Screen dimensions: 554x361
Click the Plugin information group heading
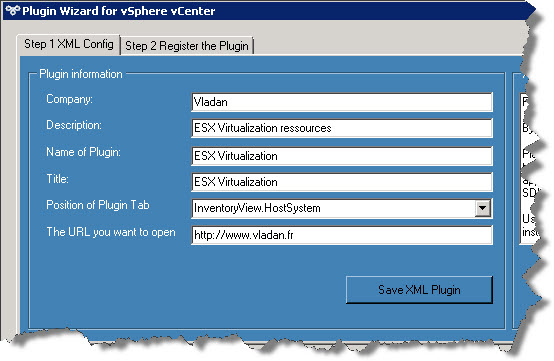point(81,74)
